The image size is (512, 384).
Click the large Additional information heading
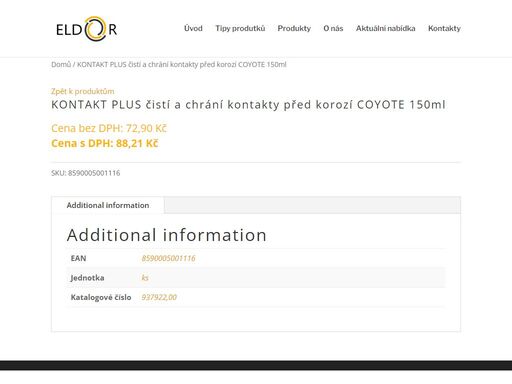tap(167, 235)
